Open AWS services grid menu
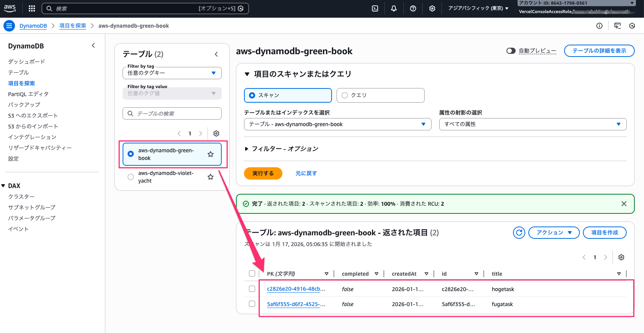 point(32,8)
